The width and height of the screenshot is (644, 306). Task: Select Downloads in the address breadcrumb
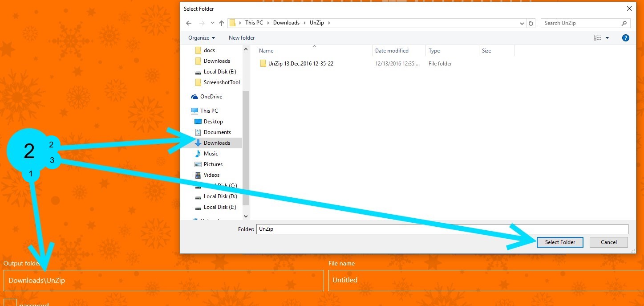pos(286,23)
